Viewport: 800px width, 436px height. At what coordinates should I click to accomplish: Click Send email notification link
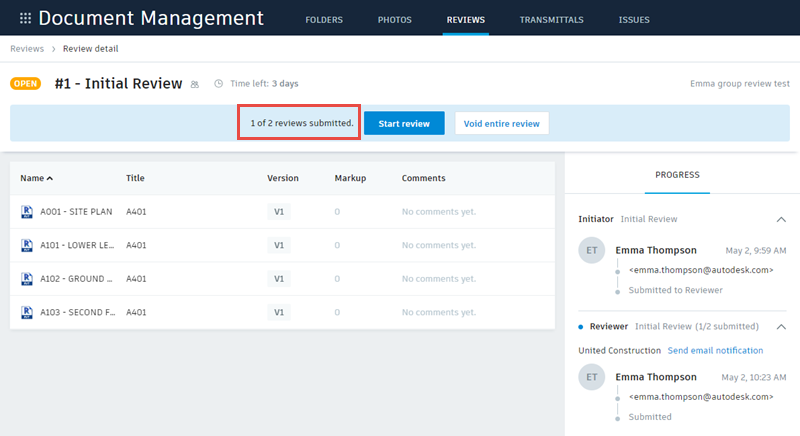pyautogui.click(x=715, y=351)
